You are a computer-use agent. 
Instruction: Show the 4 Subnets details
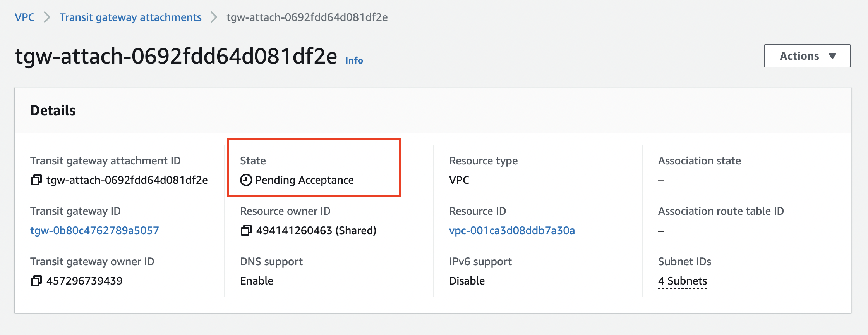point(683,281)
